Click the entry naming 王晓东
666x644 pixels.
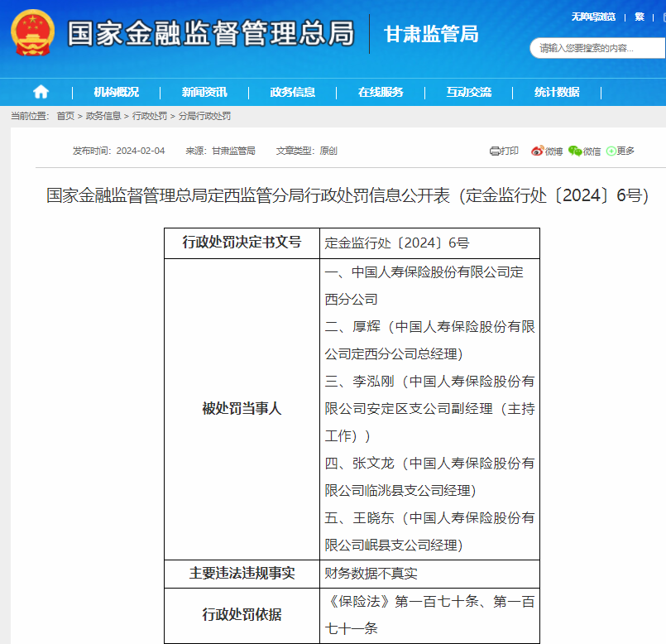tap(429, 531)
